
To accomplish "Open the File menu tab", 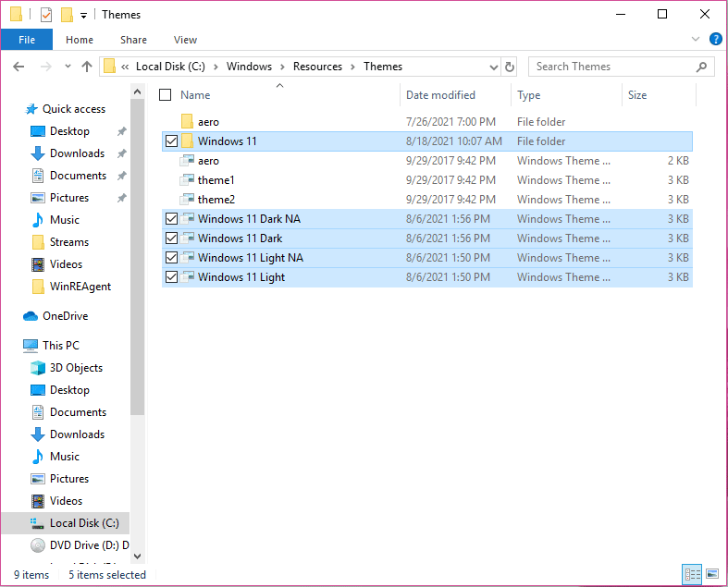I will coord(27,40).
